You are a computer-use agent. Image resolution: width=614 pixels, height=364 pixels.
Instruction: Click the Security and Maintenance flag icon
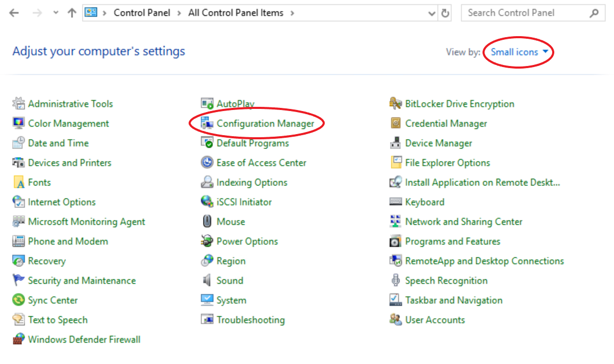[18, 280]
